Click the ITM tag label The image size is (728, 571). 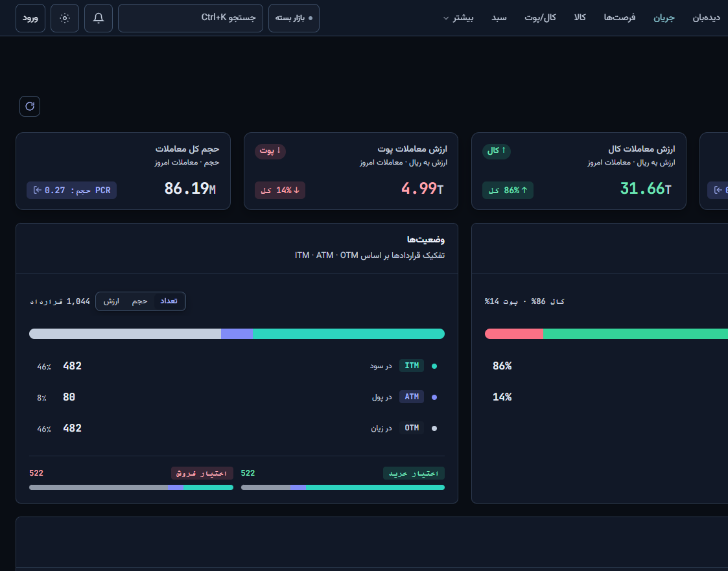412,366
